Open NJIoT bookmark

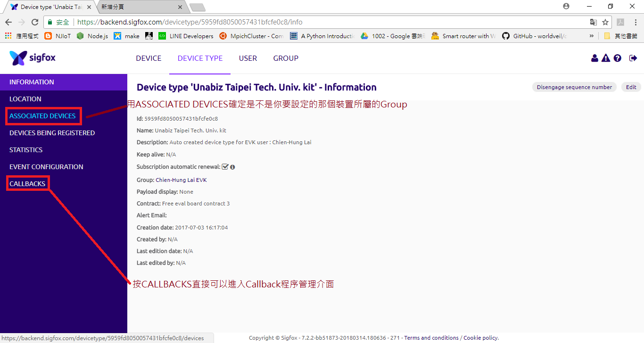pos(58,36)
